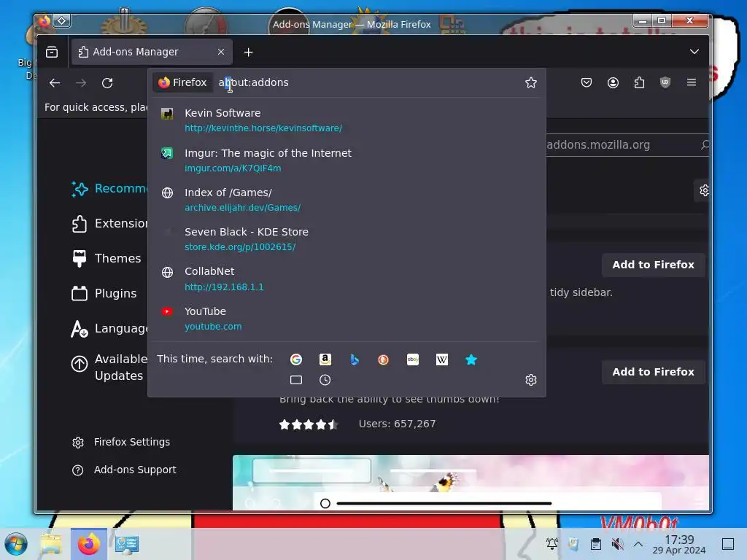Open add-ons tools gear menu
Screen dimensions: 747x560
[703, 190]
